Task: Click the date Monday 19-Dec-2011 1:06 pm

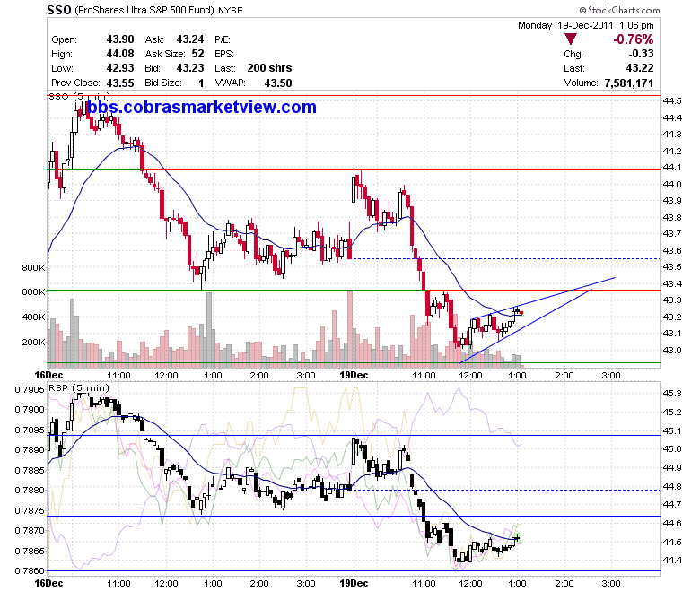Action: [x=586, y=25]
